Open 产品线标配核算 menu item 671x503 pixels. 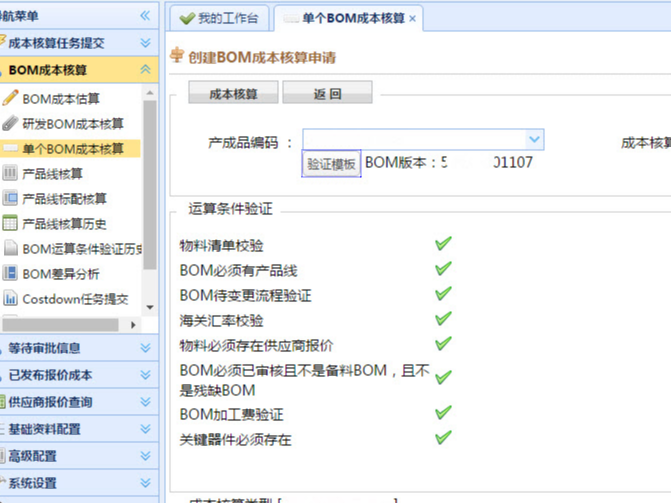[x=64, y=199]
